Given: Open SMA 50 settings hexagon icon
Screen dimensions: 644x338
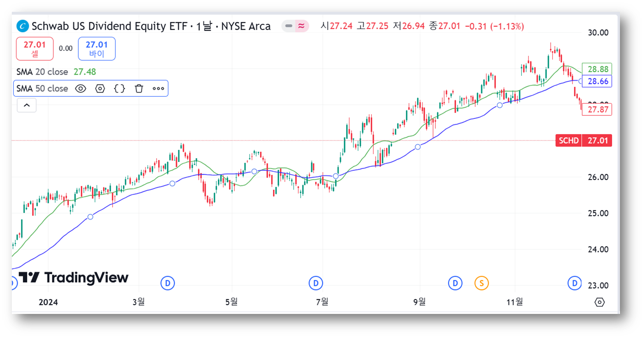Looking at the screenshot, I should tap(100, 89).
